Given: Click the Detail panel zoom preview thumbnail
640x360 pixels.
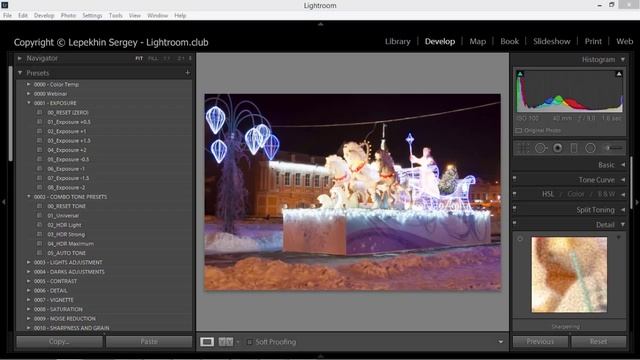Looking at the screenshot, I should click(x=569, y=275).
